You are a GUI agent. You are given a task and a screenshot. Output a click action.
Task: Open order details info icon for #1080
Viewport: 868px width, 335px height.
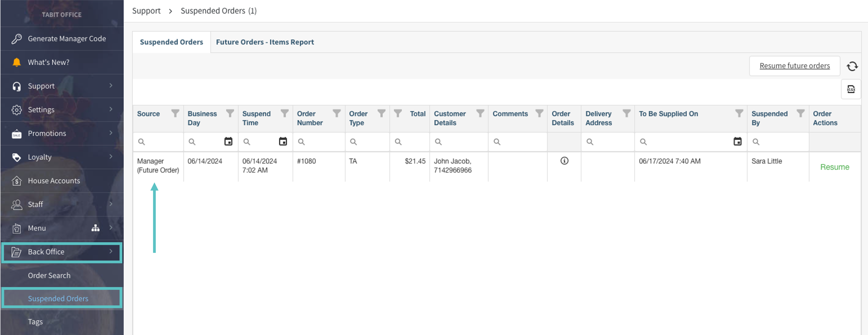click(564, 161)
